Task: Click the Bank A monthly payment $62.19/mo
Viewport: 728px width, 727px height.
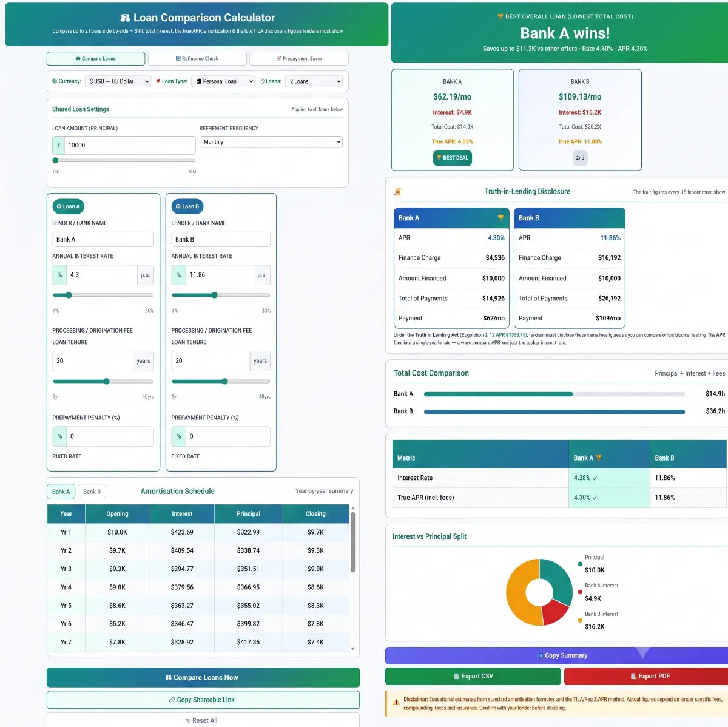Action: tap(453, 97)
